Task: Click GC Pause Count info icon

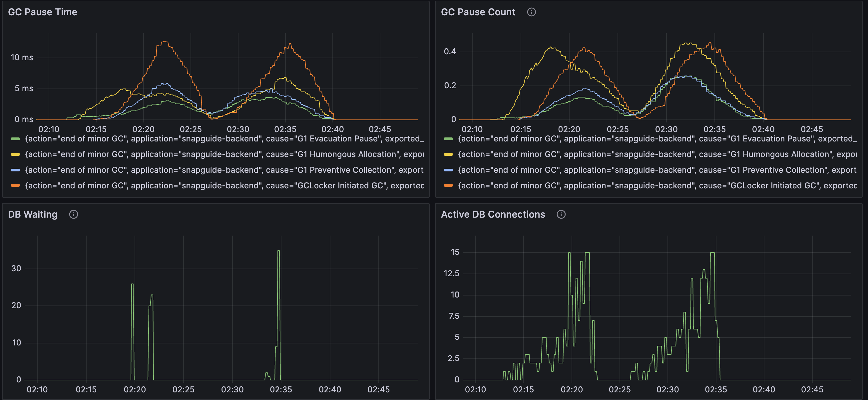Action: click(531, 12)
